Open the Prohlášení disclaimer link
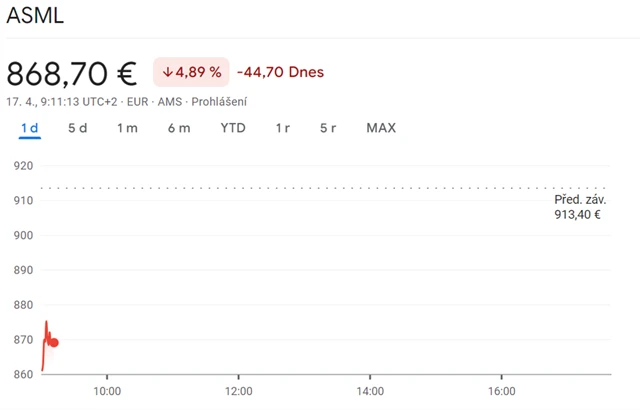 219,102
